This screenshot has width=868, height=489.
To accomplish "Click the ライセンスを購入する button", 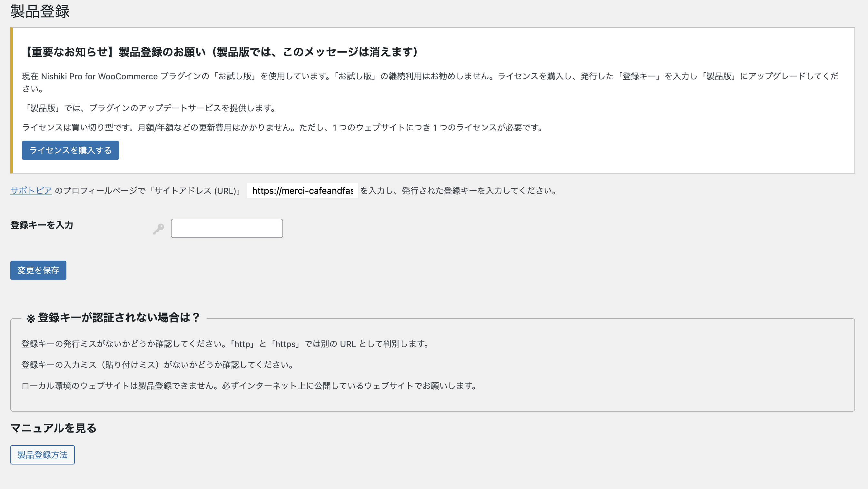I will coord(70,150).
